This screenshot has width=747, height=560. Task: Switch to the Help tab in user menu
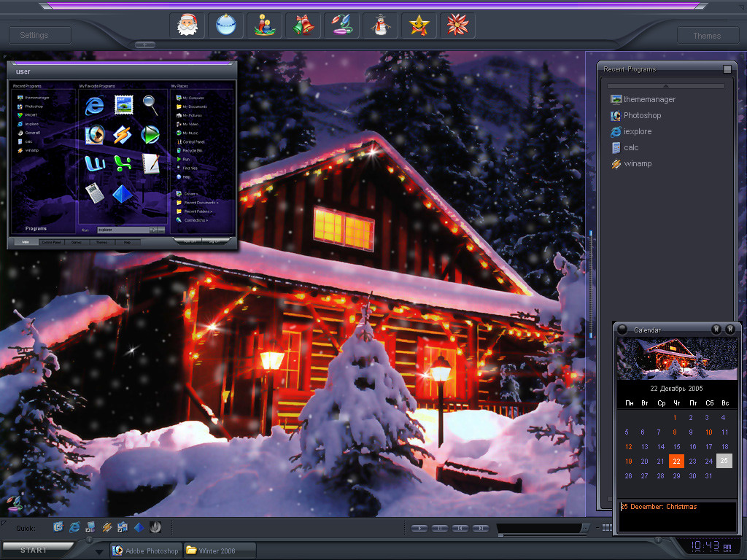tap(127, 242)
